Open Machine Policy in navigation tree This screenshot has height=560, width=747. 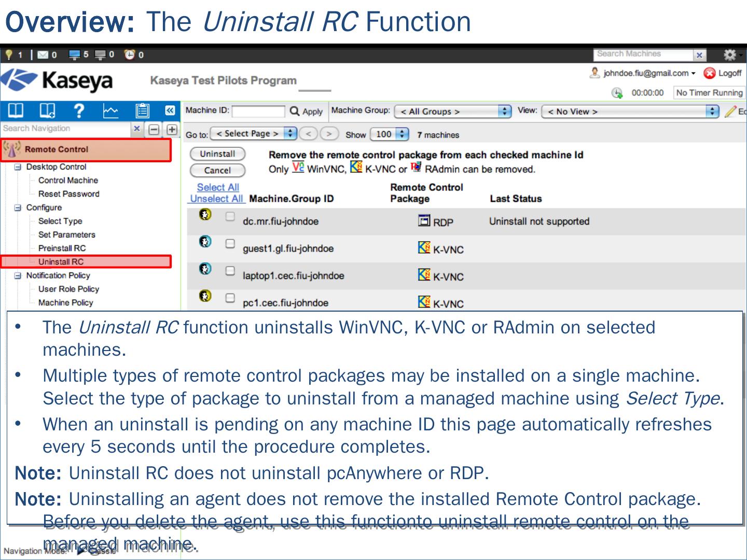65,302
